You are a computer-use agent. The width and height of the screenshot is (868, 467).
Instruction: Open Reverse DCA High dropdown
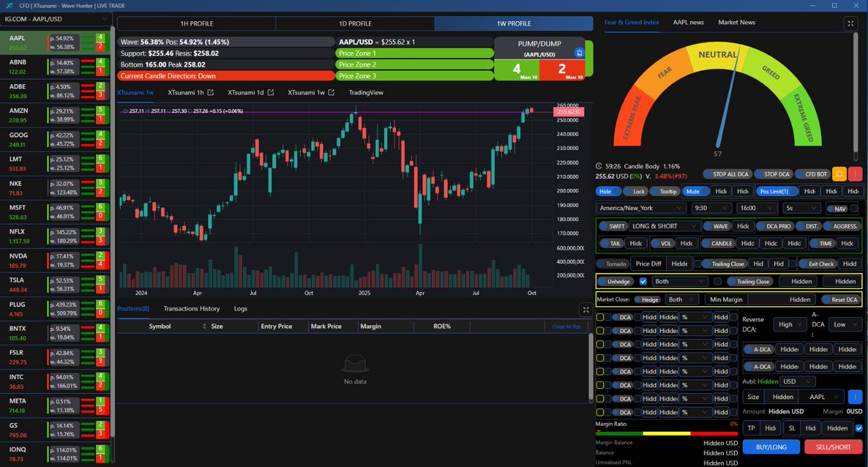(789, 324)
